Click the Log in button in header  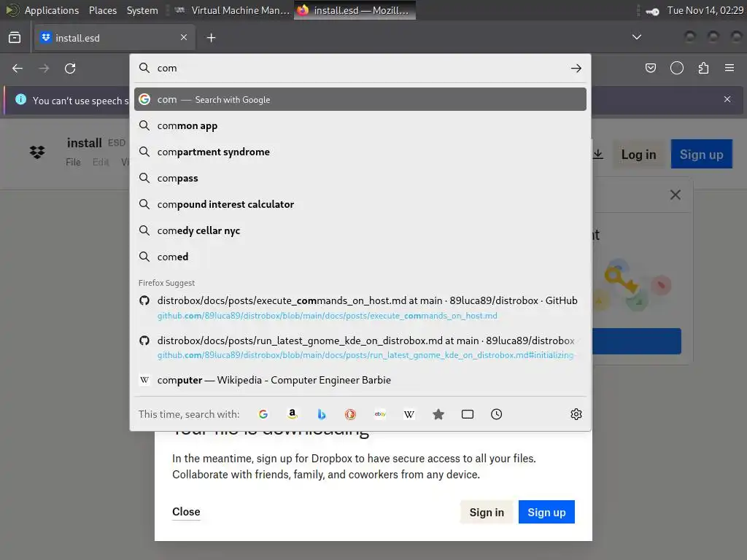click(x=638, y=155)
